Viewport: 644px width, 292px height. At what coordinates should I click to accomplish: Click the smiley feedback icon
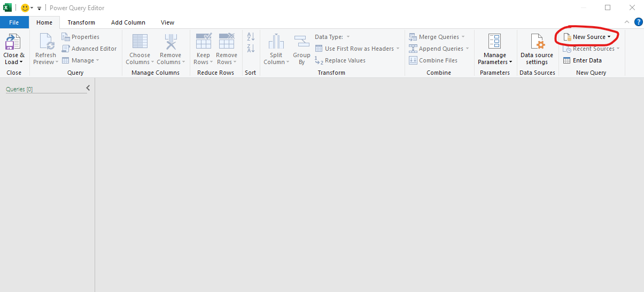pyautogui.click(x=25, y=8)
